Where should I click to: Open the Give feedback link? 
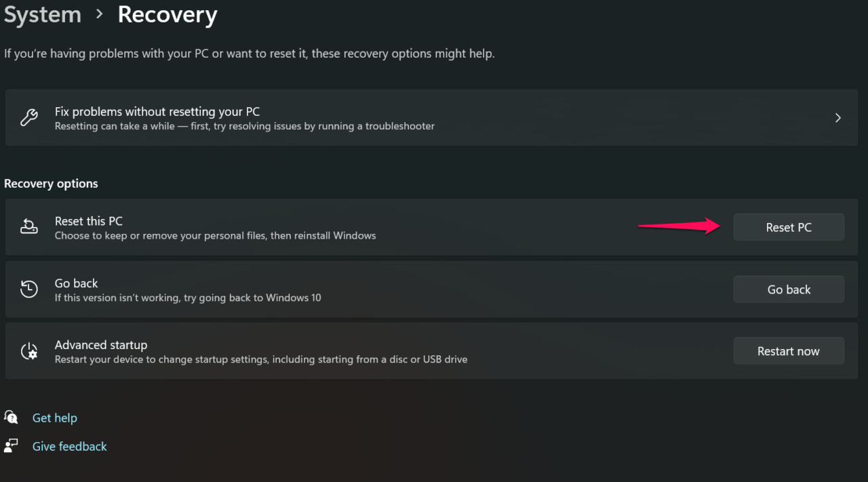pos(70,446)
